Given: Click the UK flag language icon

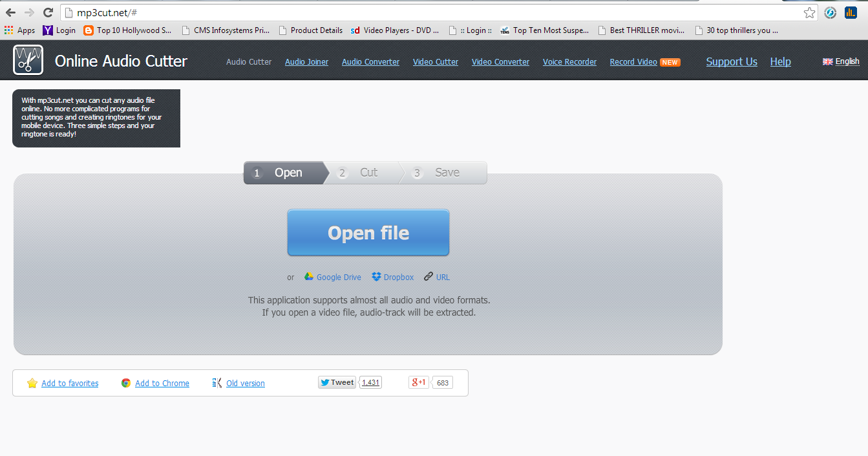Looking at the screenshot, I should pyautogui.click(x=827, y=61).
